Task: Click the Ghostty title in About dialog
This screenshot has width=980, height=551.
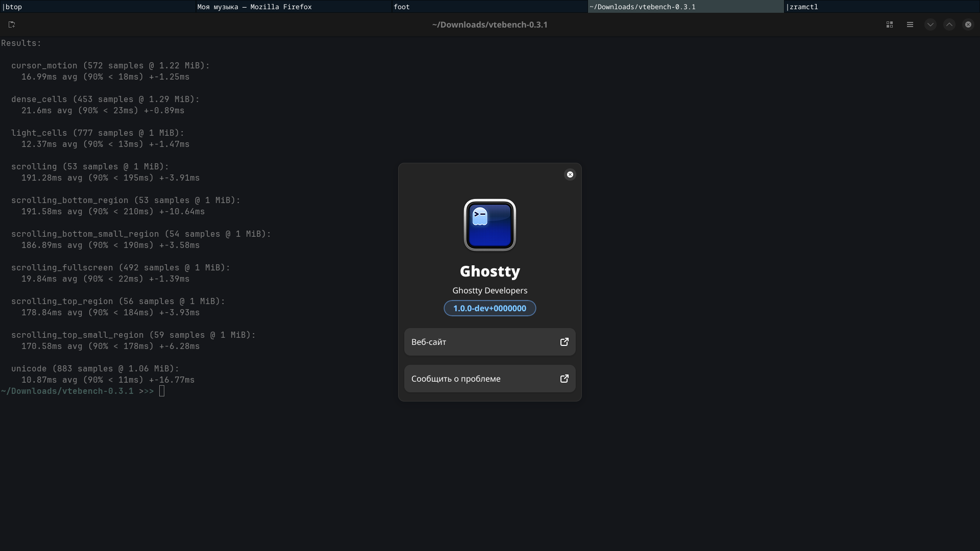Action: click(490, 271)
